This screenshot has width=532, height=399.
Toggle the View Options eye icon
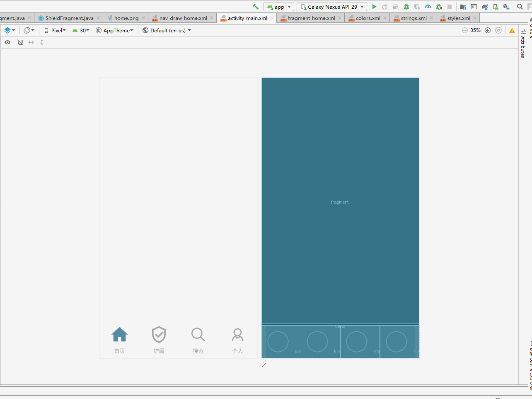(7, 42)
